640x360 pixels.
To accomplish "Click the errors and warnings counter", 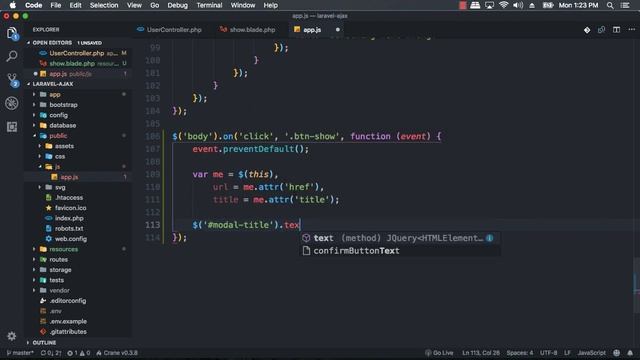I will [x=78, y=353].
